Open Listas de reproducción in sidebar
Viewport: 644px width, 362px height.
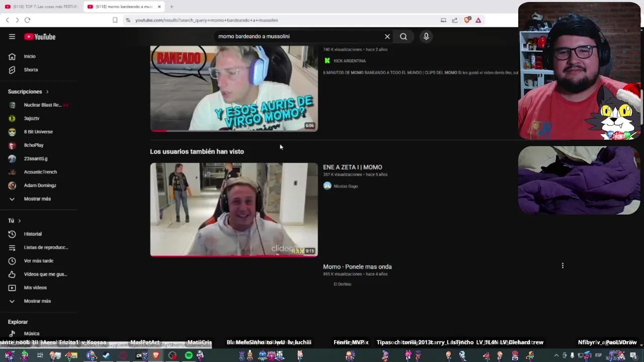point(46,247)
